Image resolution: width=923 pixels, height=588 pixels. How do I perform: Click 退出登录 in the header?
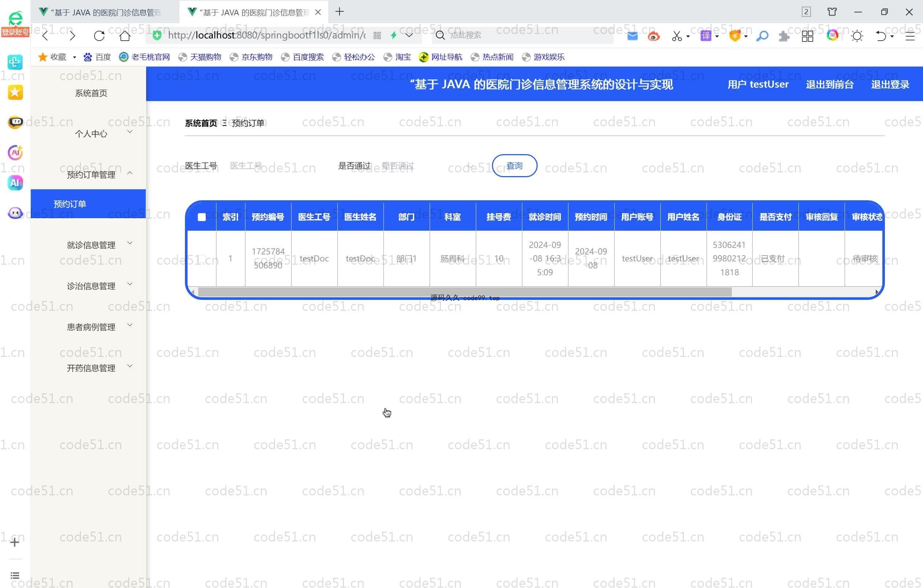click(890, 84)
